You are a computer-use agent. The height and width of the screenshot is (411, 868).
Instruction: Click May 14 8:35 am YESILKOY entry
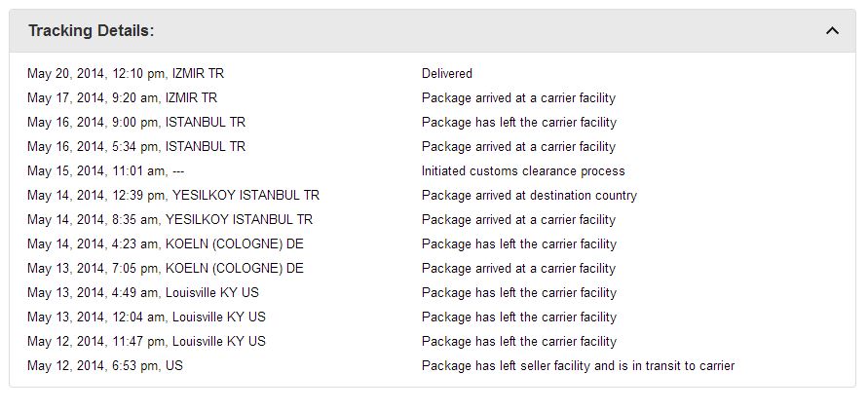click(x=170, y=219)
